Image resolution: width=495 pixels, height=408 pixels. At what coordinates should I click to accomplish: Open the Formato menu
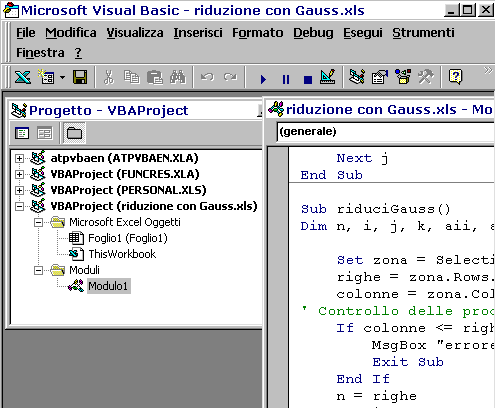(258, 33)
